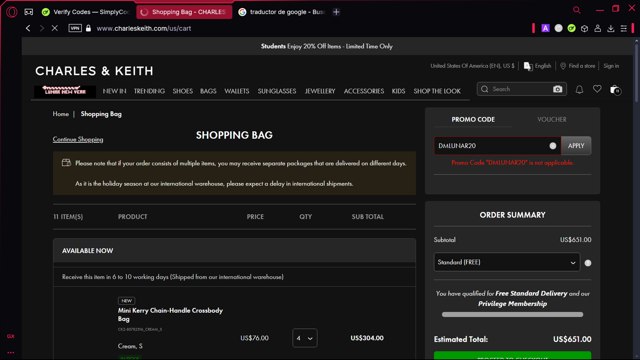Open the SUNGLASSES menu
This screenshot has width=640, height=360.
pyautogui.click(x=277, y=91)
